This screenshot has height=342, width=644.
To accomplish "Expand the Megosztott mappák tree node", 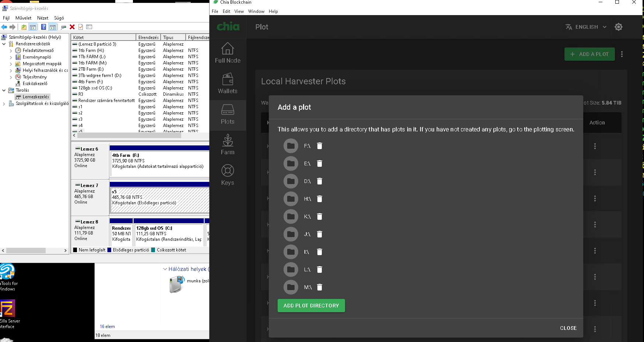I will tap(11, 64).
